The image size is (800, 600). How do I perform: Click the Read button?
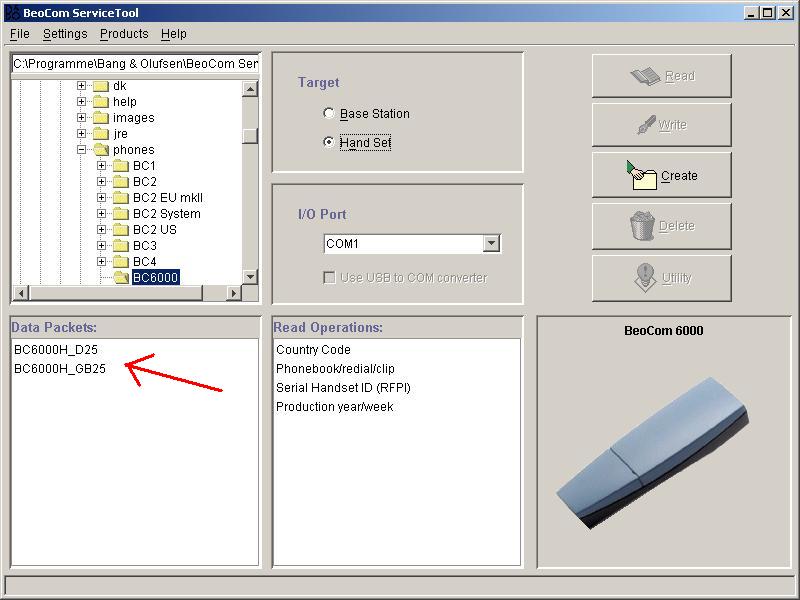tap(662, 76)
